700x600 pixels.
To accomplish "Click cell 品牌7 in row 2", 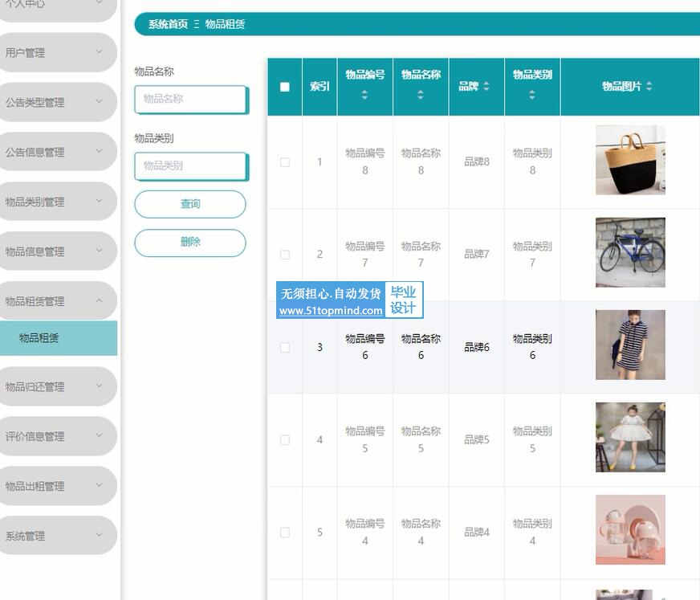I will (477, 254).
